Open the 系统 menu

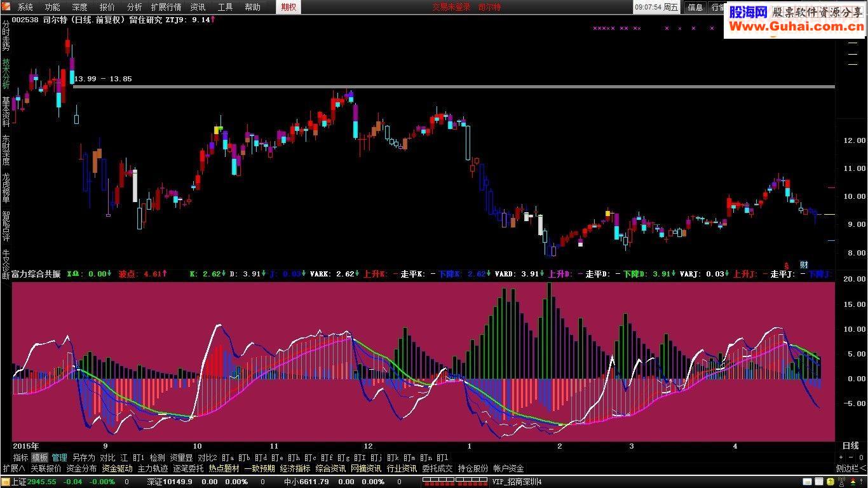(x=25, y=7)
